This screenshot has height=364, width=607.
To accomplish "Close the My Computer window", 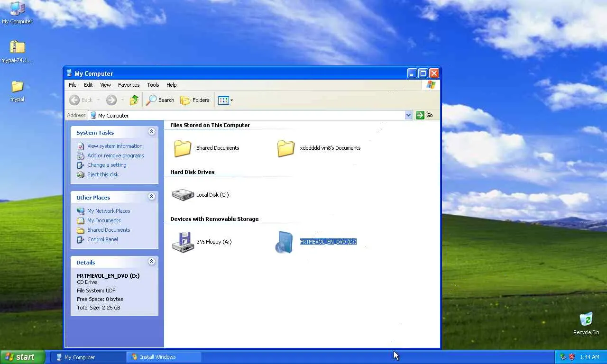I will click(433, 73).
